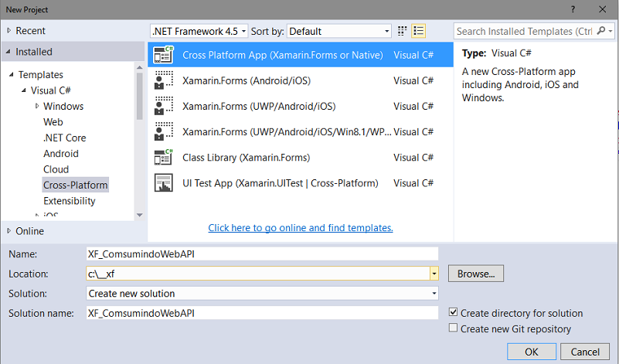Image resolution: width=619 pixels, height=364 pixels.
Task: Click the Xamarin.Forms (UWP/Android/iOS) template icon
Action: 163,106
